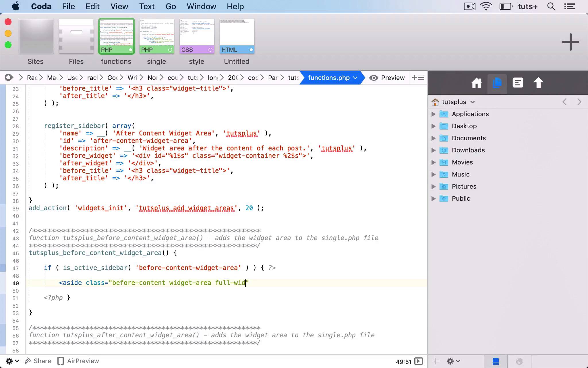This screenshot has height=368, width=588.
Task: Toggle the blue Files panel icon
Action: pos(497,83)
